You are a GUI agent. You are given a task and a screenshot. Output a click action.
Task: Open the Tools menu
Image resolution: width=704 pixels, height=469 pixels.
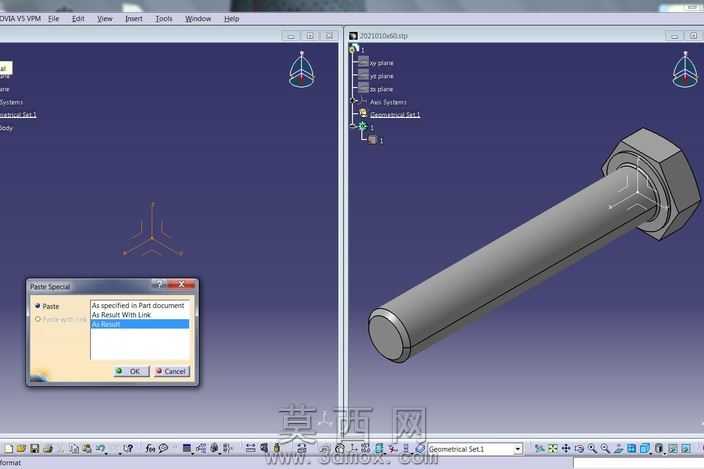(x=164, y=19)
